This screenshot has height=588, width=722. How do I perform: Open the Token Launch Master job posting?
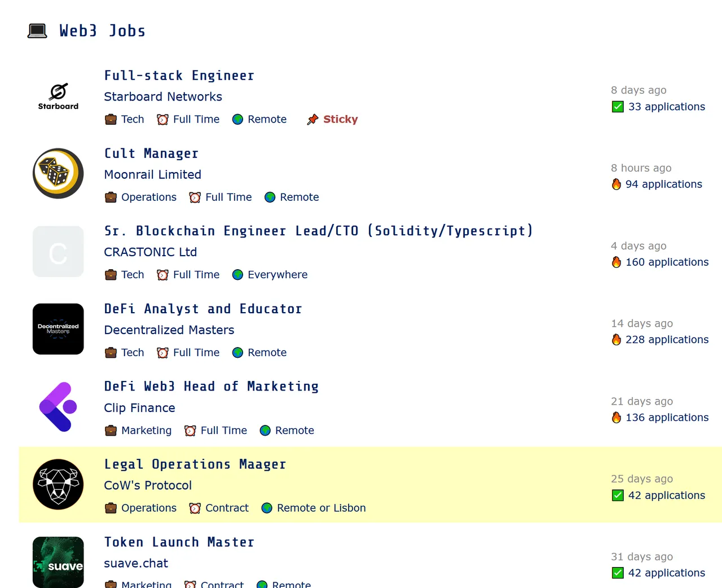click(x=179, y=542)
